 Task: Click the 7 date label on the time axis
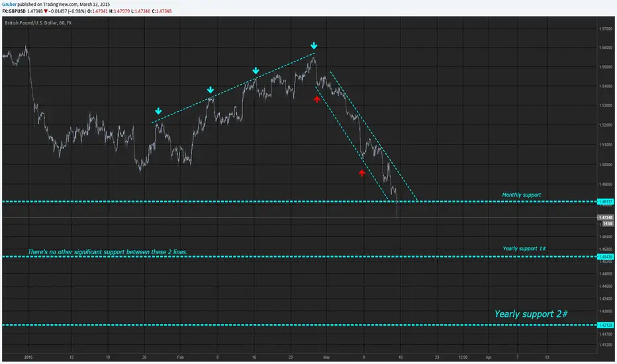518,357
